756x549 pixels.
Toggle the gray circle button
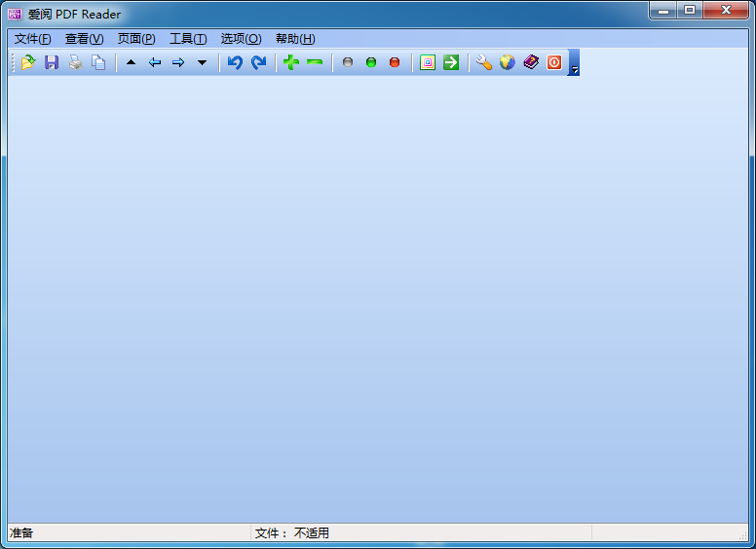(348, 62)
